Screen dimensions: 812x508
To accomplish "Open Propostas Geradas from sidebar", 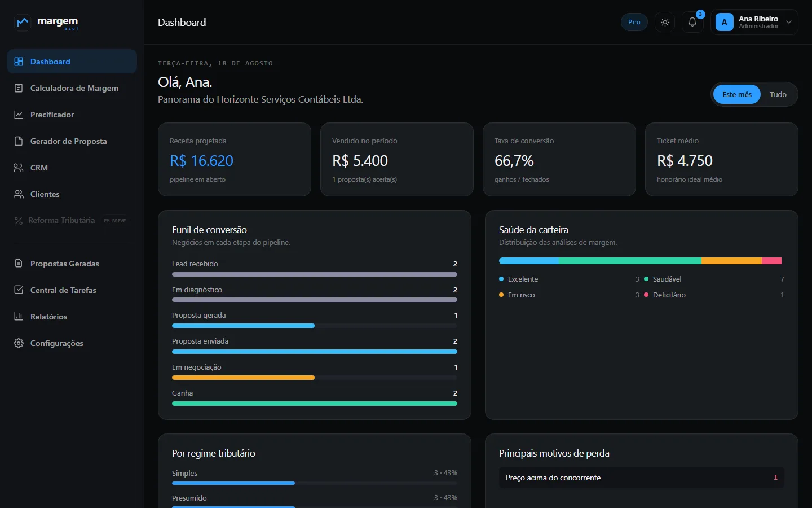I will [x=72, y=264].
